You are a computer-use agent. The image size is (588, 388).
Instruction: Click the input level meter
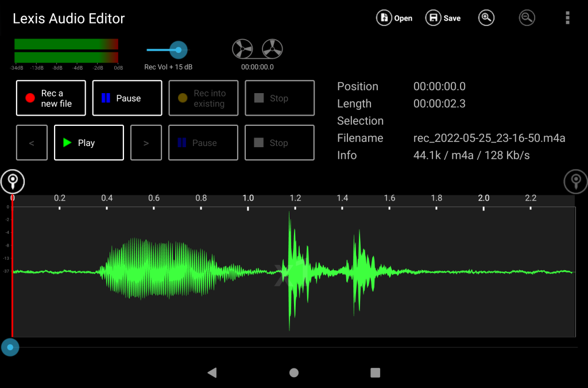coord(67,50)
